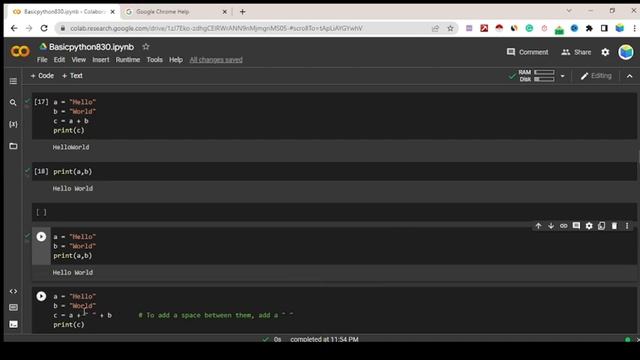Open the Files folder panel icon
Image resolution: width=640 pixels, height=360 pixels.
coord(13,146)
